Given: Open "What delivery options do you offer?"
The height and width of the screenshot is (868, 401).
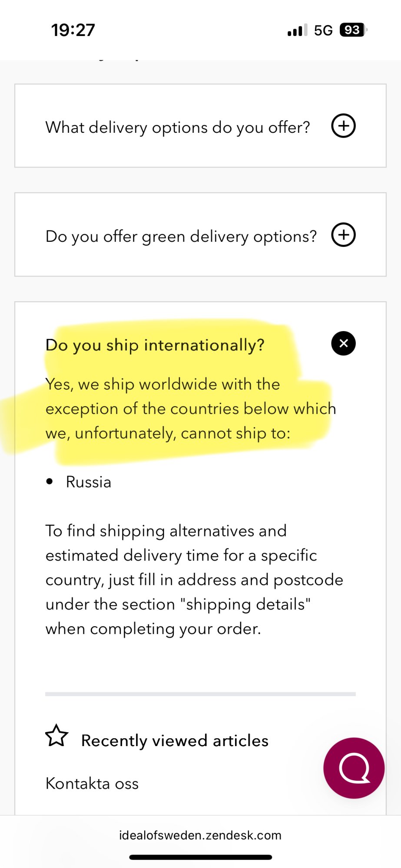Looking at the screenshot, I should (x=178, y=127).
